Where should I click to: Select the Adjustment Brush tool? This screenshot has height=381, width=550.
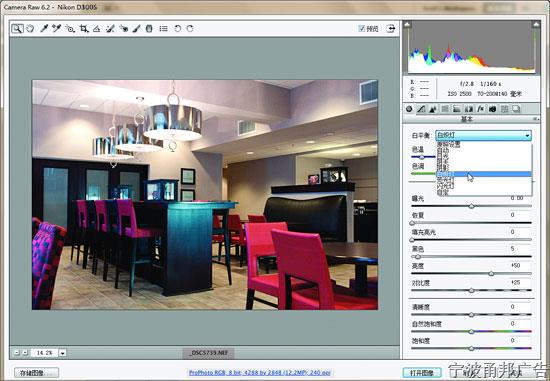(136, 29)
